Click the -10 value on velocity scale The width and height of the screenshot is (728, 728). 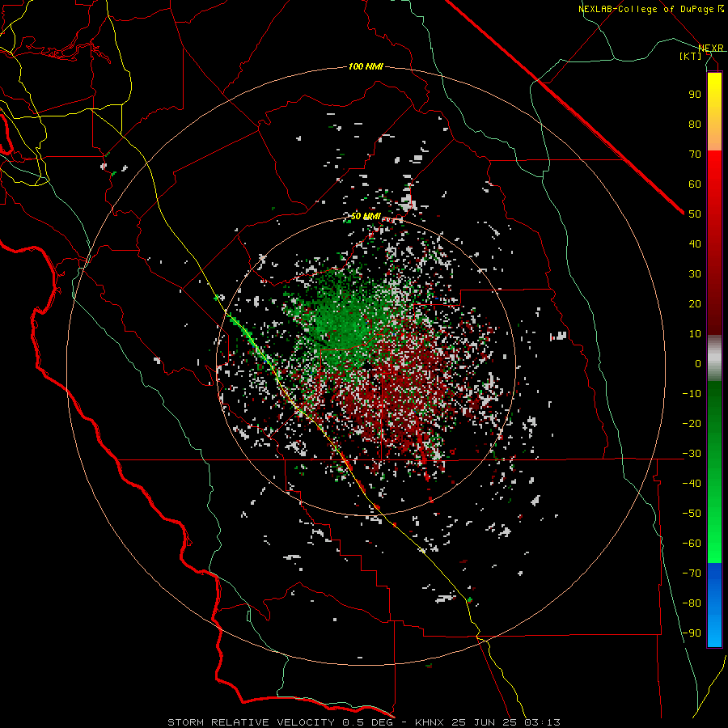coord(692,394)
